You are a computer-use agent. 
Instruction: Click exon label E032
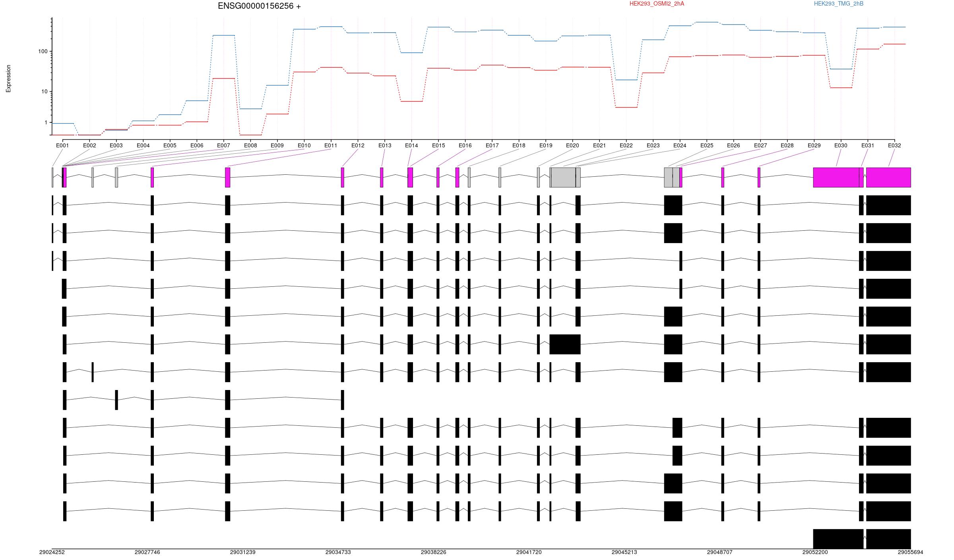point(894,145)
